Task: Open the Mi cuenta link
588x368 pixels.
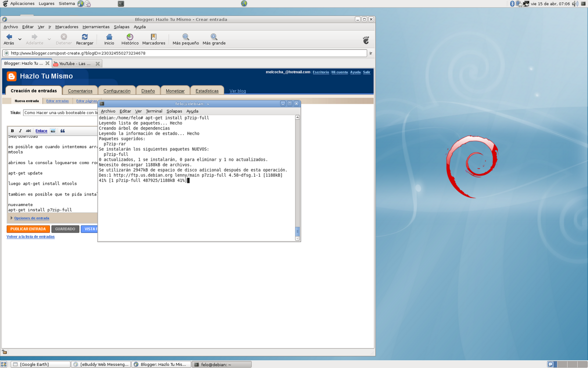Action: click(x=340, y=72)
